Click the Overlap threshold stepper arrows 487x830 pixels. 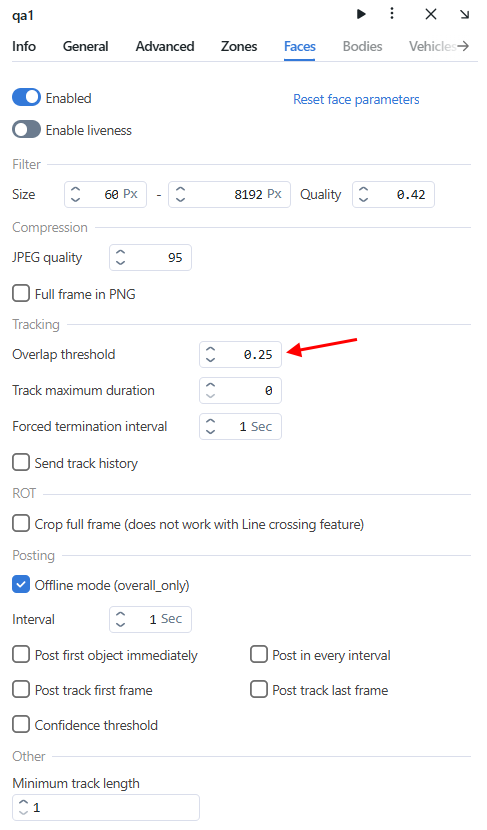[x=211, y=354]
